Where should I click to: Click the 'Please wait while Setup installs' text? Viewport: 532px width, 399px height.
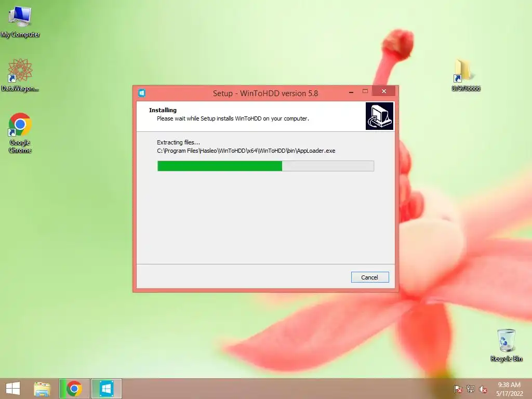click(x=233, y=118)
